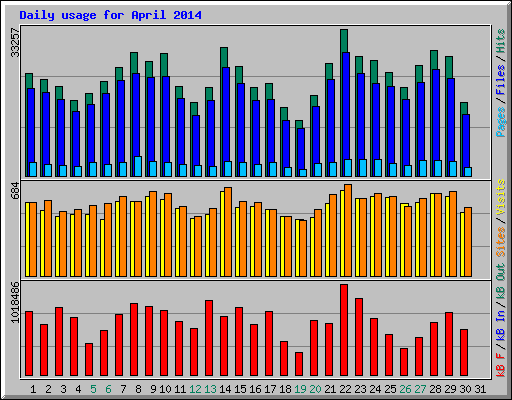This screenshot has height=400, width=512.
Task: Click the green weekend day label "6"
Action: pos(108,389)
